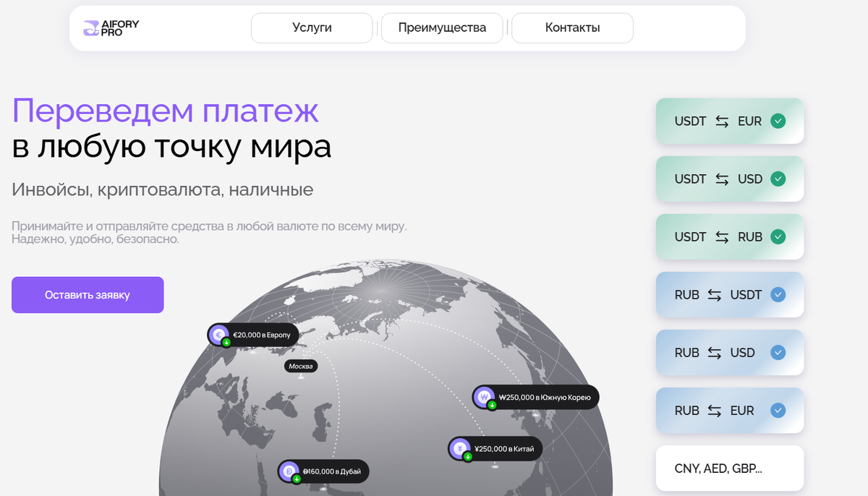Image resolution: width=868 pixels, height=496 pixels.
Task: Click the Оставить заявку button
Action: (87, 294)
